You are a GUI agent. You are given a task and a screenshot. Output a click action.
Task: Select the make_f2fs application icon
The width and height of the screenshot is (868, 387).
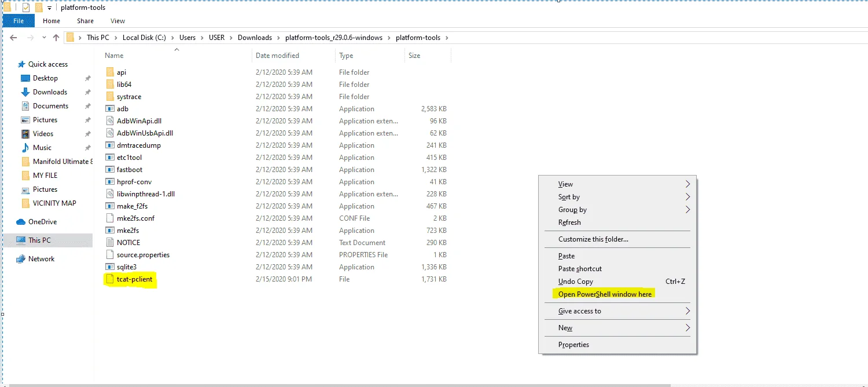pos(111,206)
